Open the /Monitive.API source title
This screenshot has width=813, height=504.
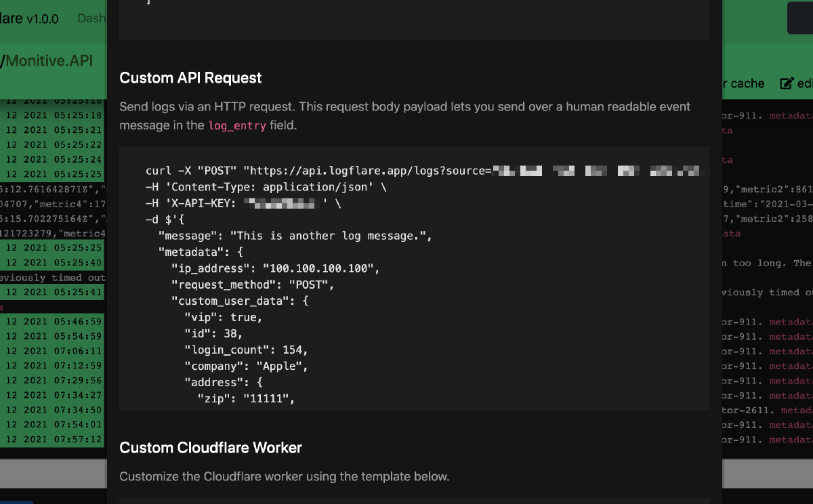pyautogui.click(x=47, y=60)
